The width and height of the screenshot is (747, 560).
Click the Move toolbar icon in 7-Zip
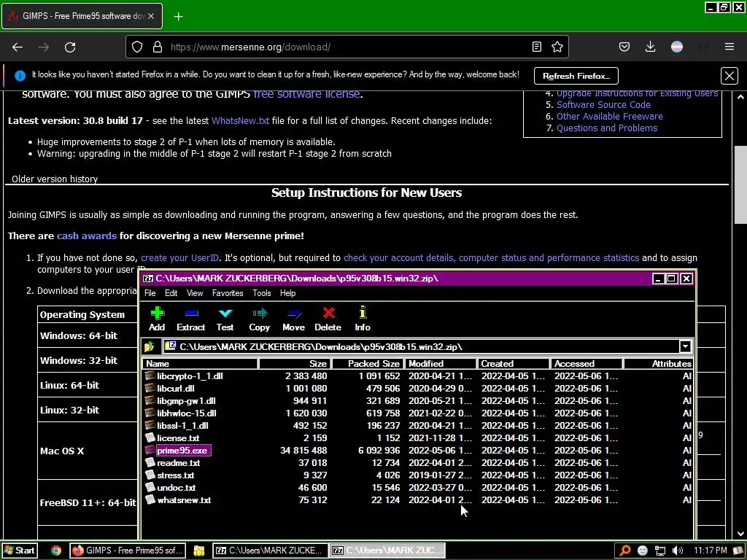pyautogui.click(x=293, y=319)
